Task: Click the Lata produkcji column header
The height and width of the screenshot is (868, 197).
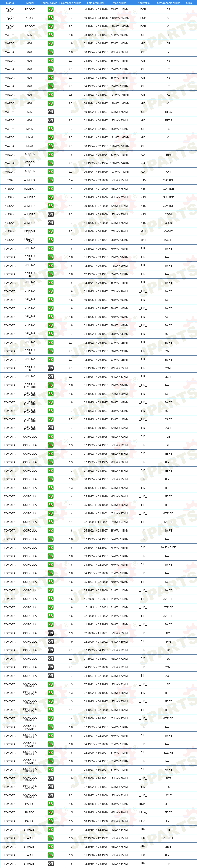Action: point(96,3)
